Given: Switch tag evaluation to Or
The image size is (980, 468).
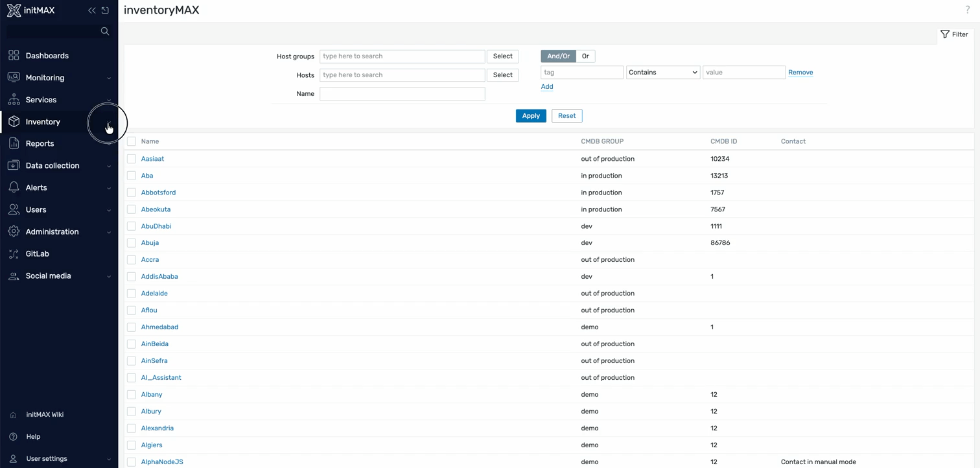Looking at the screenshot, I should [585, 56].
